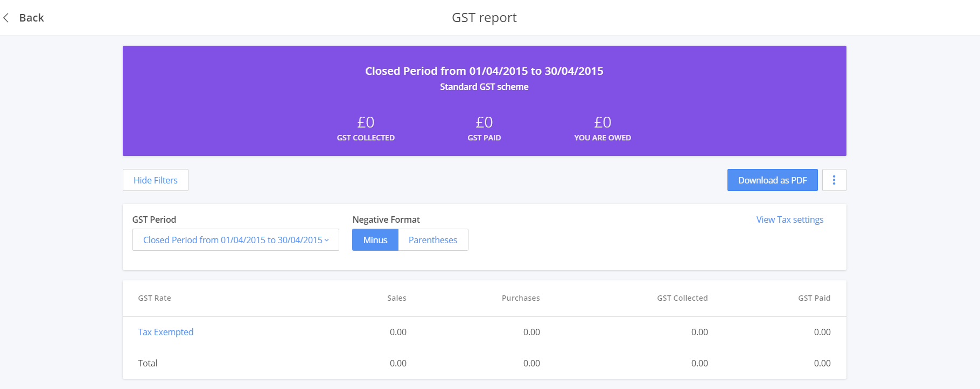Click the GST Rate column header
Image resolution: width=980 pixels, height=389 pixels.
(x=155, y=298)
